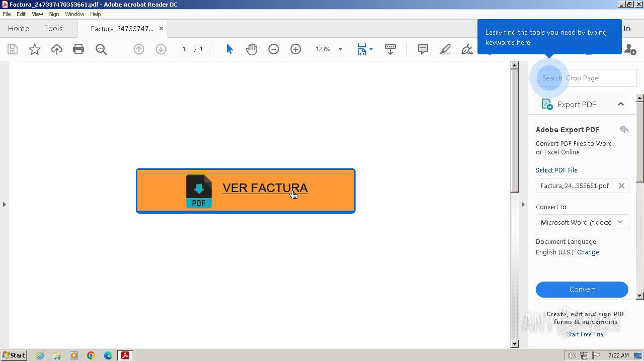
Task: Open the Help menu
Action: coord(96,14)
